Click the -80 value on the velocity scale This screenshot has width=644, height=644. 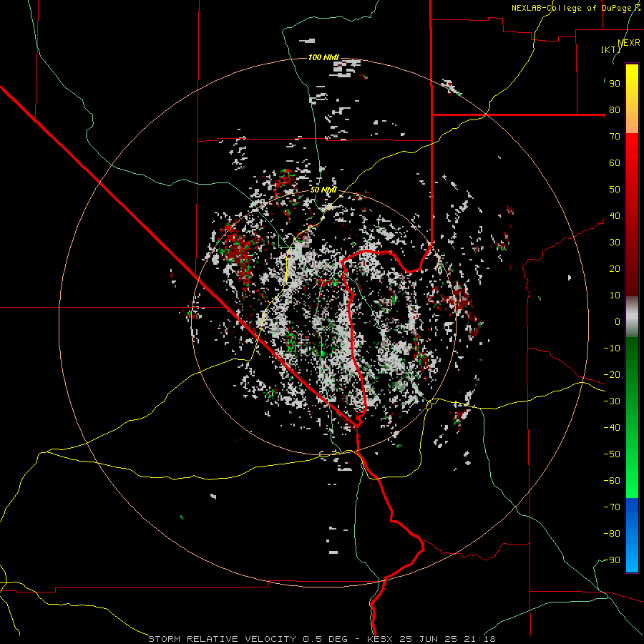[612, 534]
